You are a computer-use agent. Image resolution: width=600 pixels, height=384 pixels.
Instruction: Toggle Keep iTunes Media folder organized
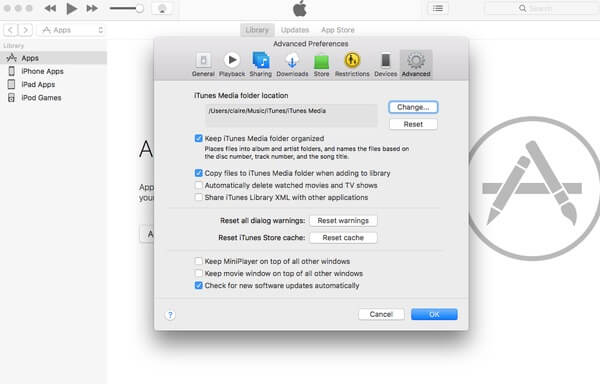pyautogui.click(x=198, y=138)
